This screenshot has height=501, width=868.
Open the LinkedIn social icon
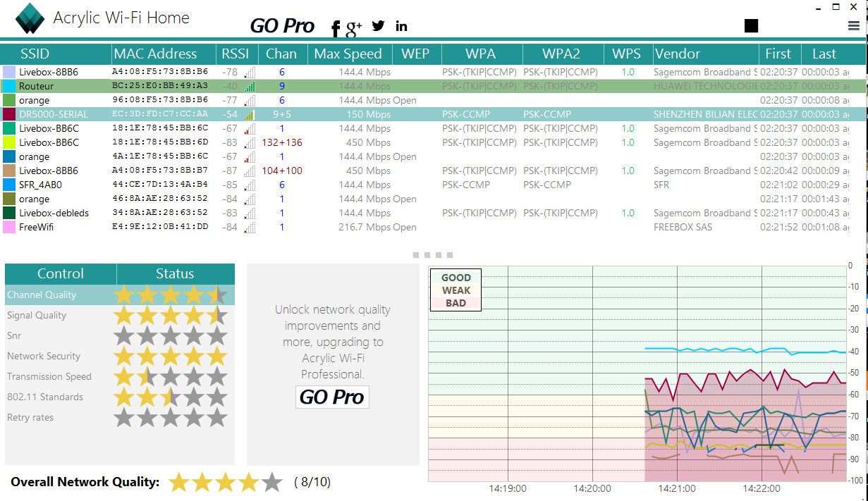click(402, 26)
